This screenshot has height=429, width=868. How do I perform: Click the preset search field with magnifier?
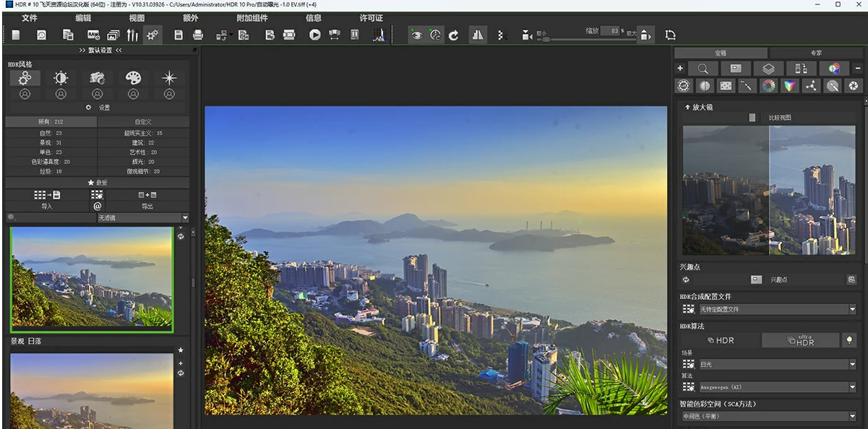(x=51, y=217)
